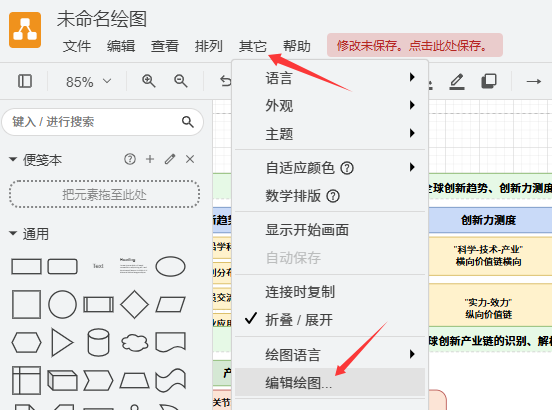
Task: Select the cloud shape
Action: point(134,342)
